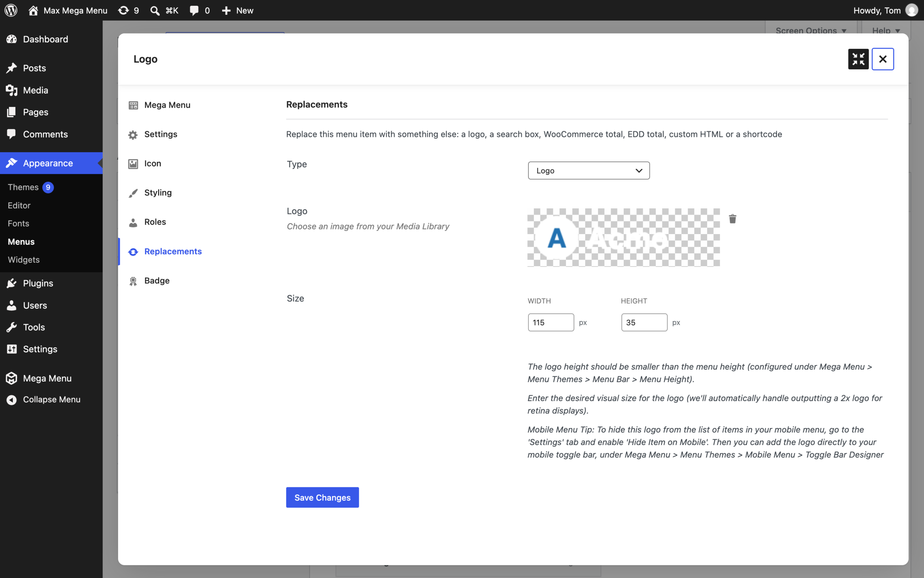Open the Appearance menu item
924x578 pixels.
tap(51, 163)
